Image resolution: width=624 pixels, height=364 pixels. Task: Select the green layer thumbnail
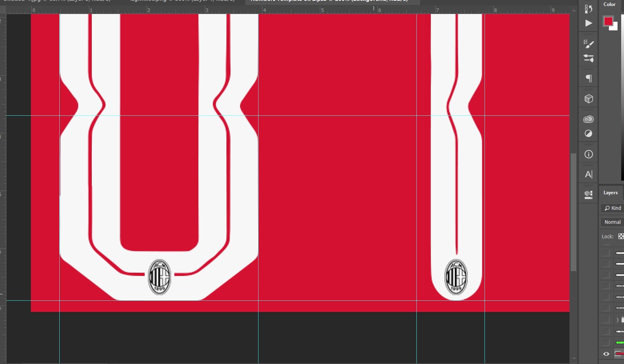tap(620, 343)
